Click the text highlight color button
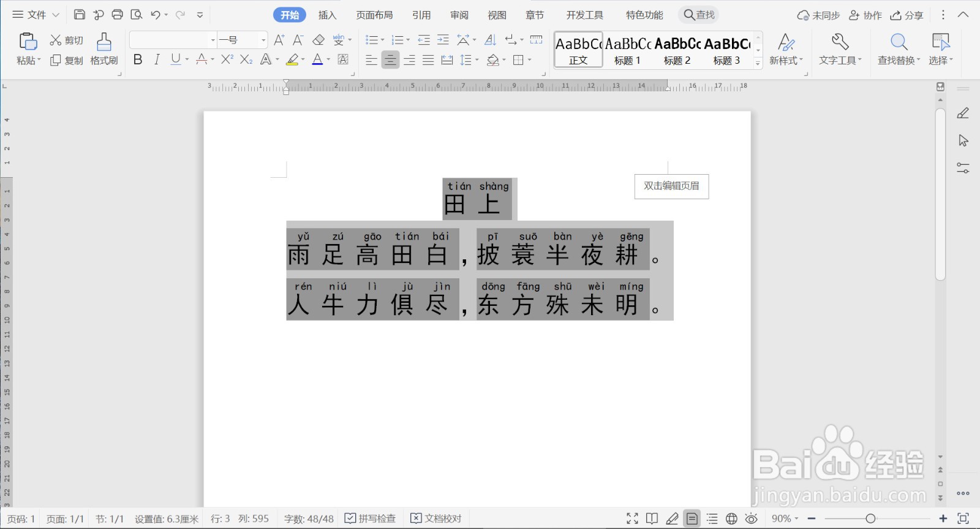The image size is (980, 529). tap(293, 59)
